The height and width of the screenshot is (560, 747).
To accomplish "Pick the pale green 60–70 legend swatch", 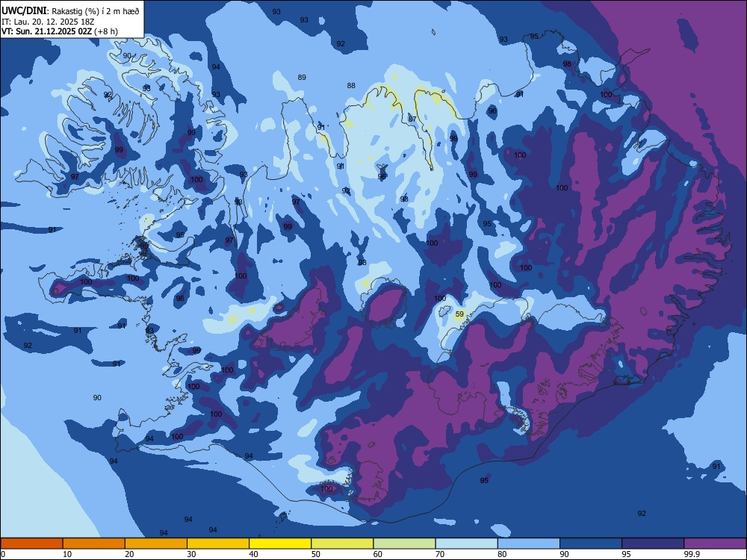I will [x=404, y=544].
